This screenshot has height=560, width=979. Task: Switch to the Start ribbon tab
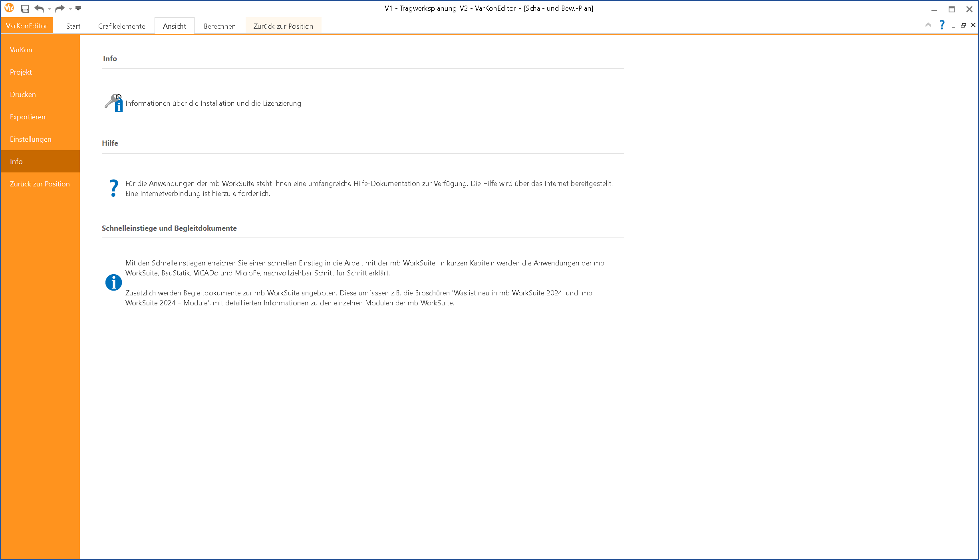tap(73, 26)
